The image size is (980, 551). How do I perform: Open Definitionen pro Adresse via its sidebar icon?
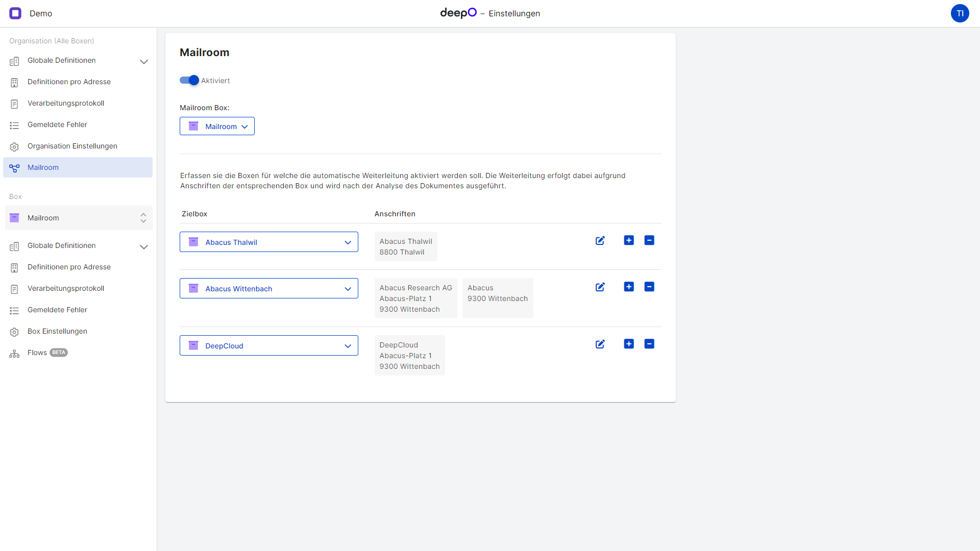(x=14, y=82)
